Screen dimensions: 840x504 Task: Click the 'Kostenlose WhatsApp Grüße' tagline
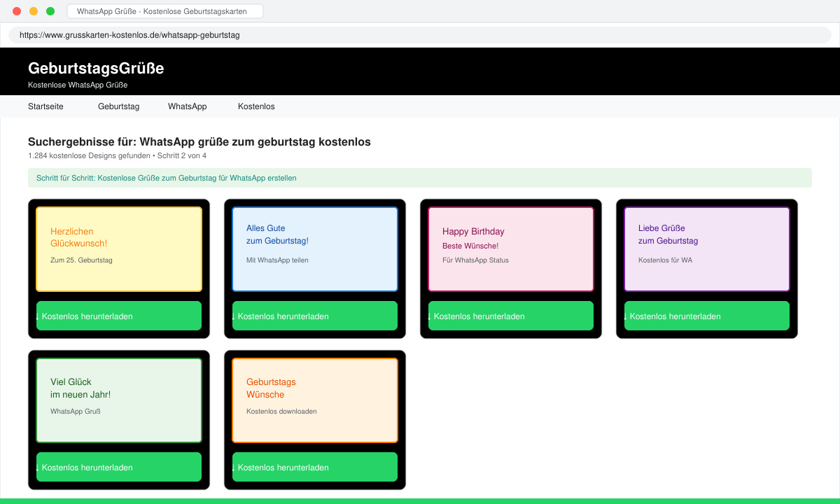coord(78,85)
